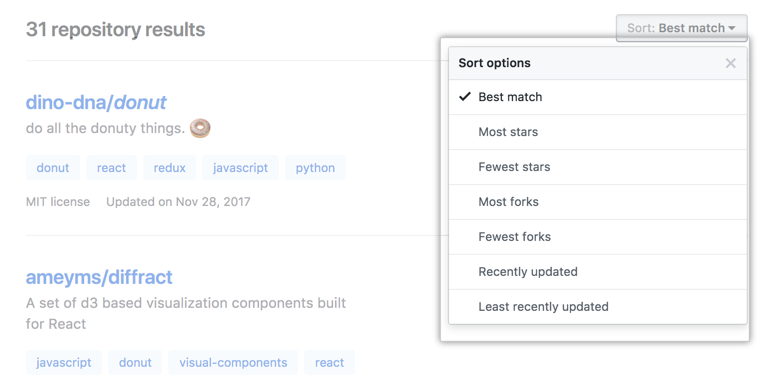Click the javascript tag under dino-dna/donut
Screen dimensions: 775x379
240,168
